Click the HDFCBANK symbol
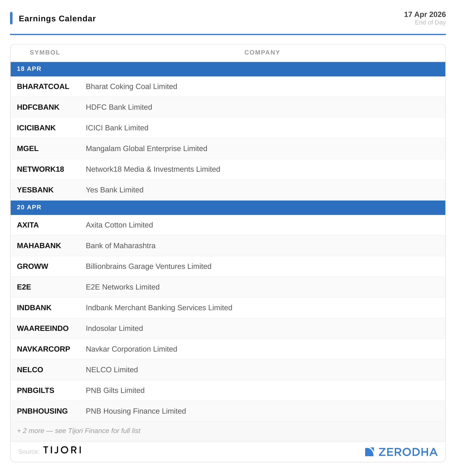This screenshot has width=476, height=475. pyautogui.click(x=38, y=107)
